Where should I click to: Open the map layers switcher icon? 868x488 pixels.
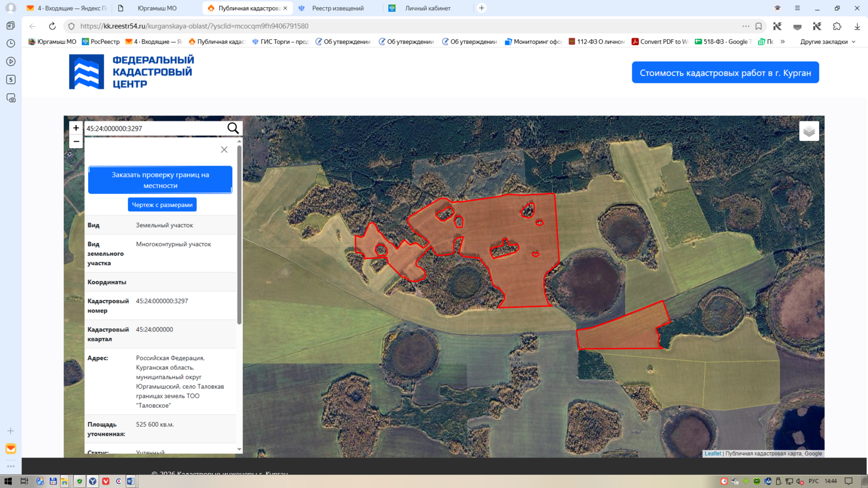809,131
